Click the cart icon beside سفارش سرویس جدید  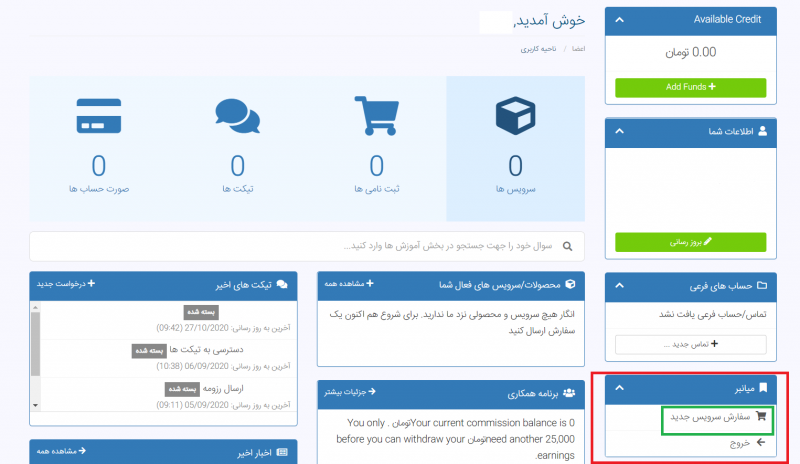(760, 417)
